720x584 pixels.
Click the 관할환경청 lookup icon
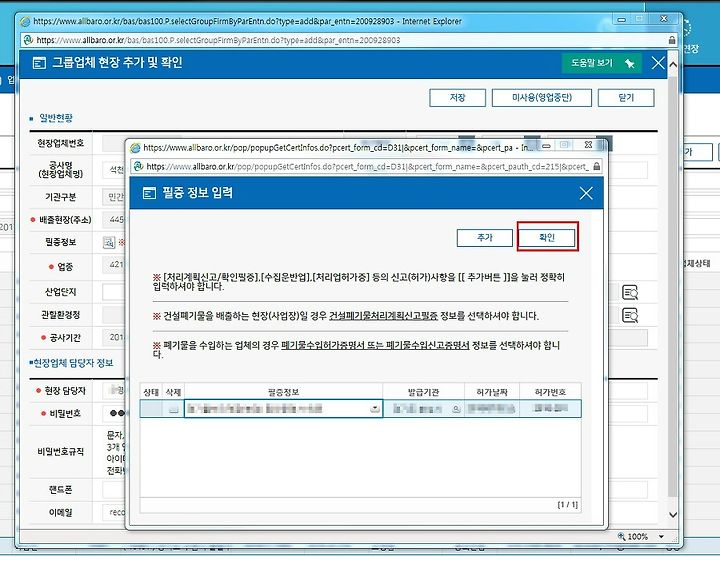pyautogui.click(x=630, y=315)
